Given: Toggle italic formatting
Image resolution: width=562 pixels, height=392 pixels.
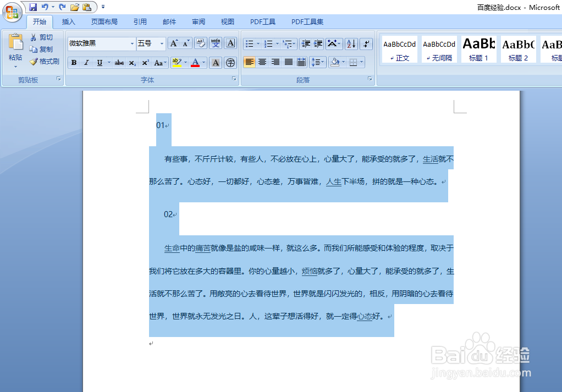Looking at the screenshot, I should [86, 62].
